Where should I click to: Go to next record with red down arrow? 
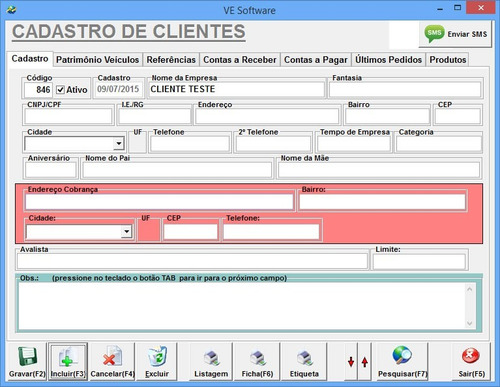[x=351, y=362]
